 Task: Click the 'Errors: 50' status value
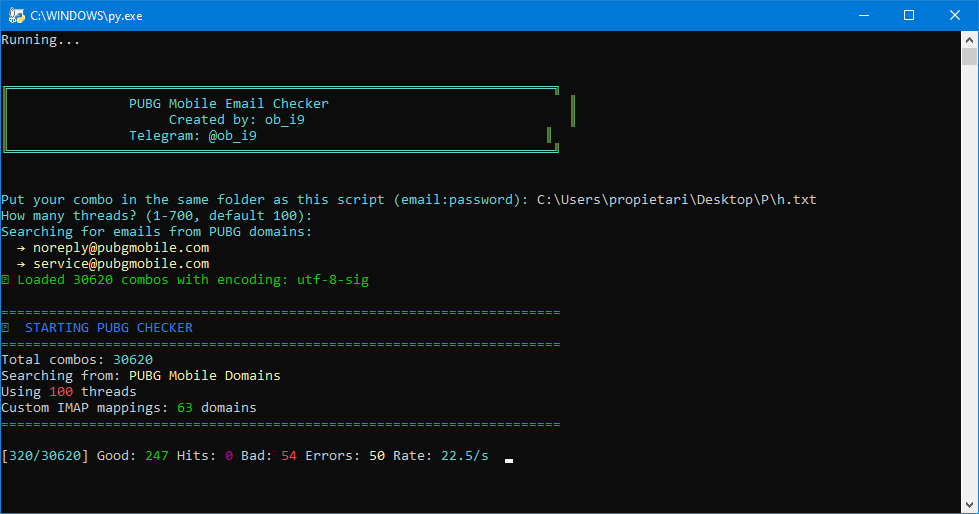pyautogui.click(x=345, y=456)
